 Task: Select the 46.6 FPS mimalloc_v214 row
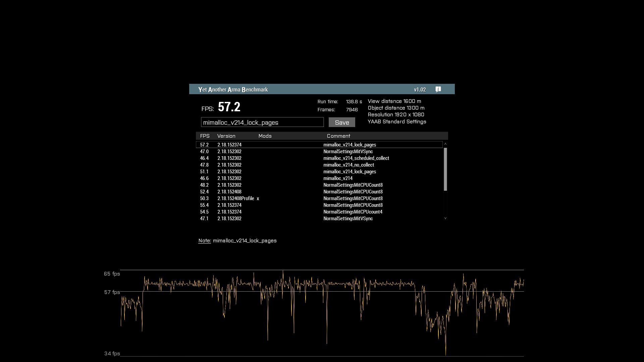click(x=319, y=178)
